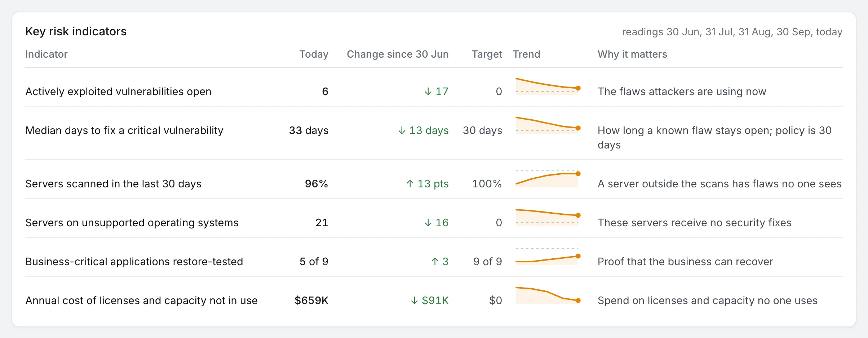
Task: Click 'How long a known flaw stays open' text
Action: [x=714, y=138]
